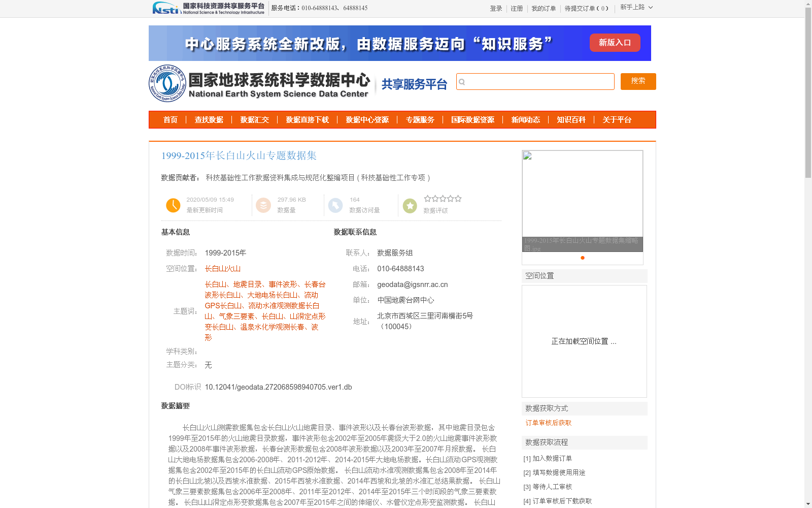The image size is (812, 508).
Task: Click the 订单审核后获取 link
Action: tap(549, 423)
